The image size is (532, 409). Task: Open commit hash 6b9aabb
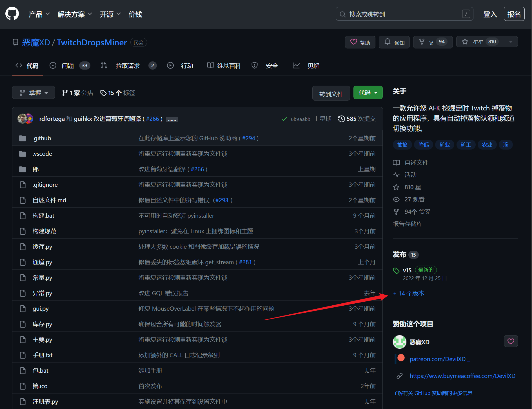coord(300,119)
